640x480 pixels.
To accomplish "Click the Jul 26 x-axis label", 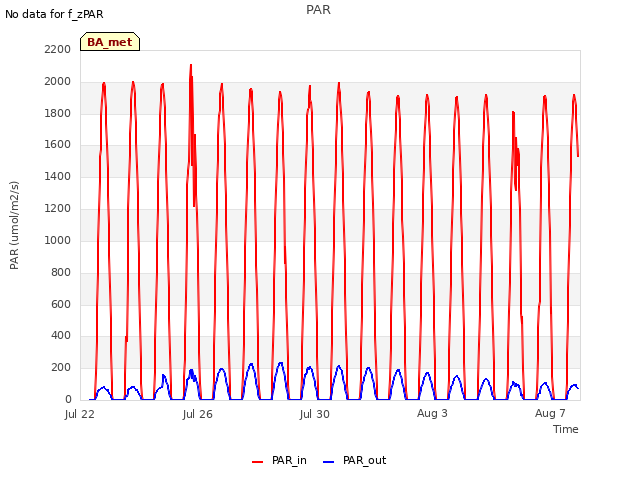I will (198, 414).
